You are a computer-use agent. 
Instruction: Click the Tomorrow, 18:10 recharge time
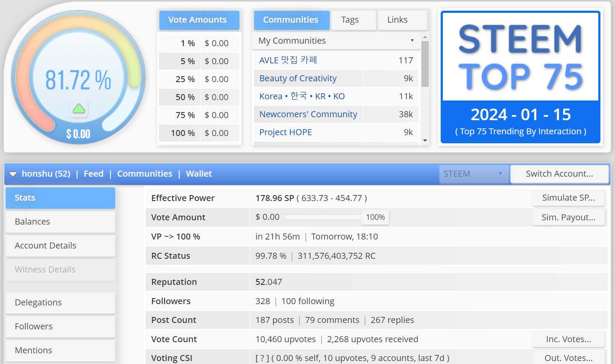coord(345,237)
